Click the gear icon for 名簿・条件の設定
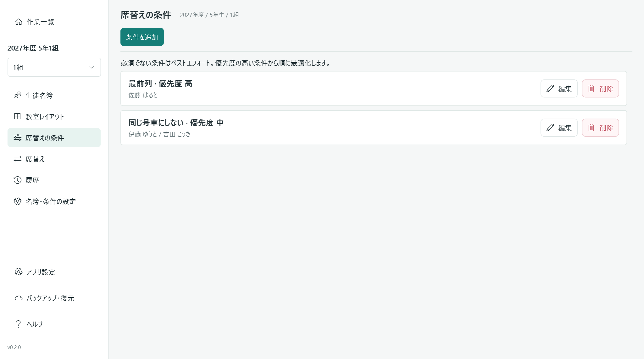The width and height of the screenshot is (644, 359). (x=17, y=201)
